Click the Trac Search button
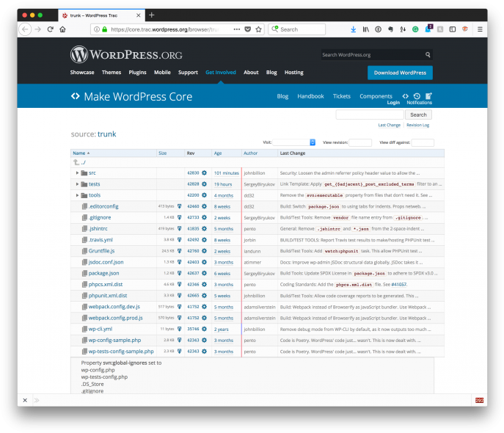Viewport: 504px width, 433px height. pyautogui.click(x=418, y=114)
